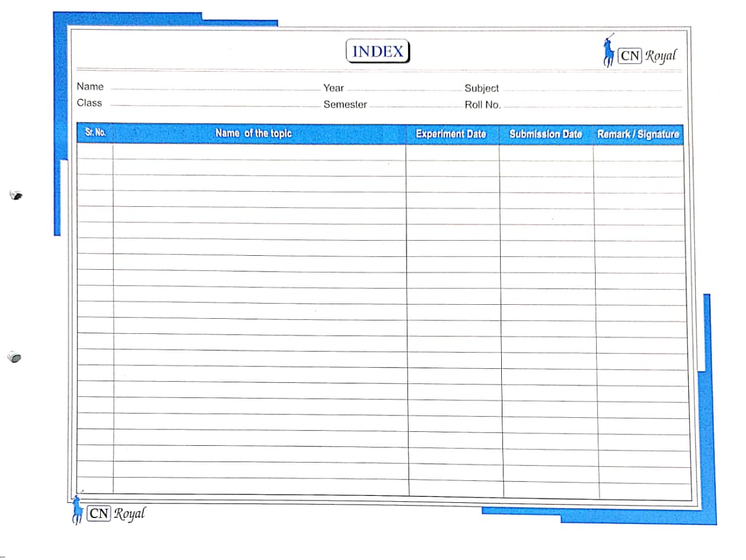Viewport: 746px width, 560px height.
Task: Select the Class blank line
Action: coord(214,104)
